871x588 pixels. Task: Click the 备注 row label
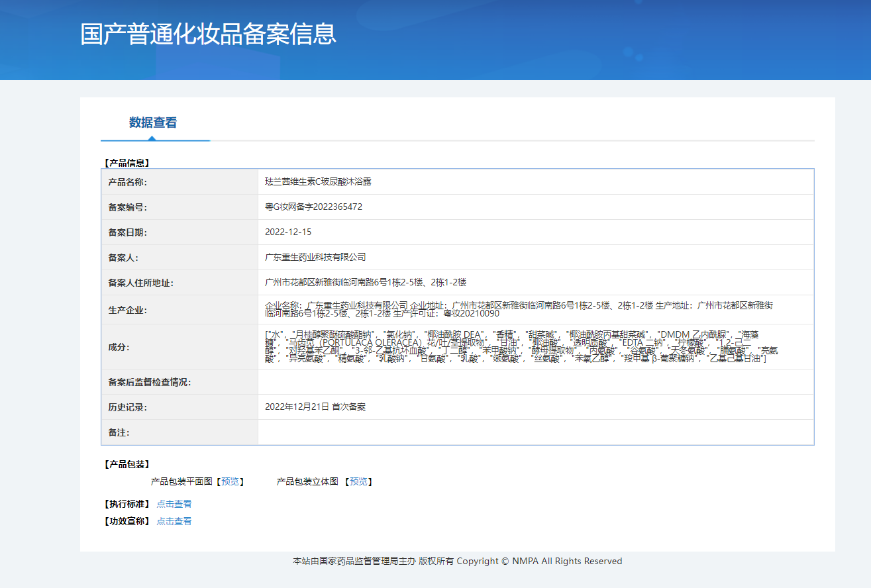(x=119, y=432)
